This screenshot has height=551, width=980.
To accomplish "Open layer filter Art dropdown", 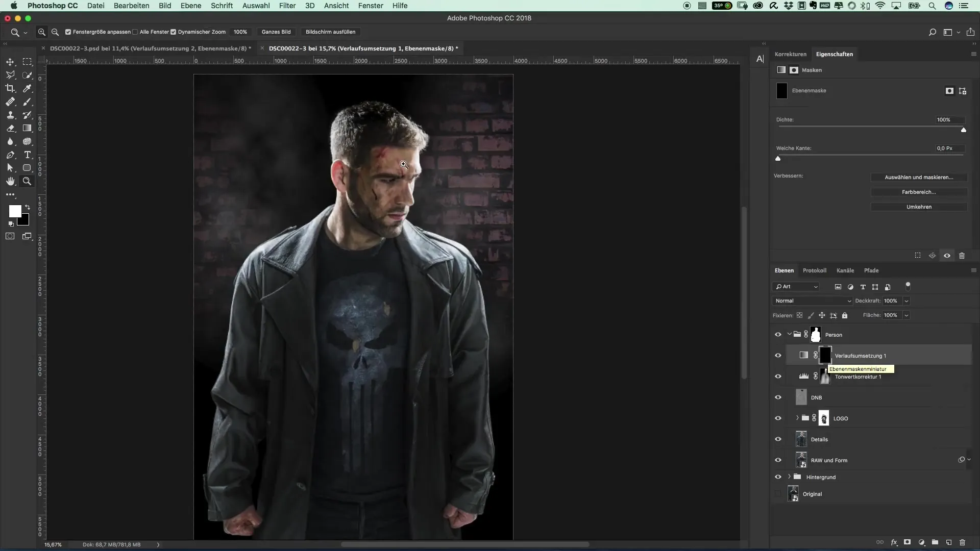I will [x=796, y=287].
